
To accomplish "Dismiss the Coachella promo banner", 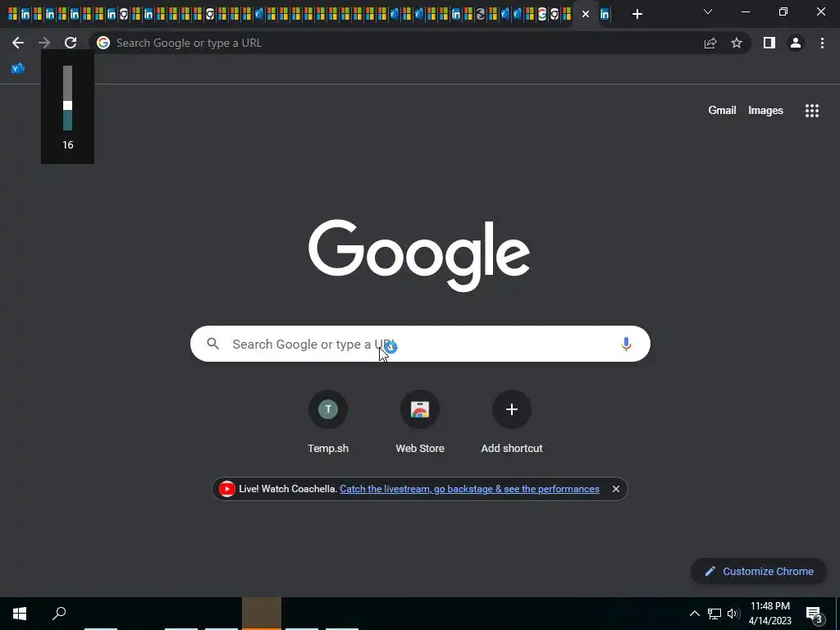I will (x=615, y=489).
